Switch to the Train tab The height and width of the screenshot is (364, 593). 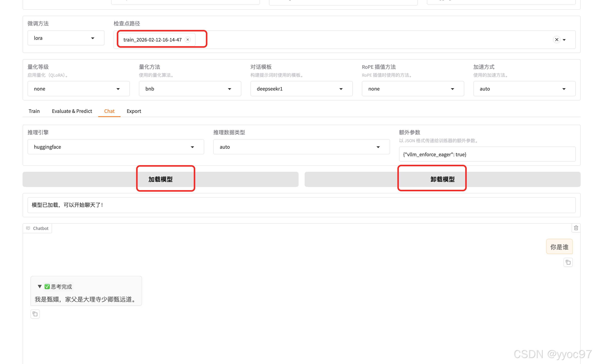coord(34,111)
